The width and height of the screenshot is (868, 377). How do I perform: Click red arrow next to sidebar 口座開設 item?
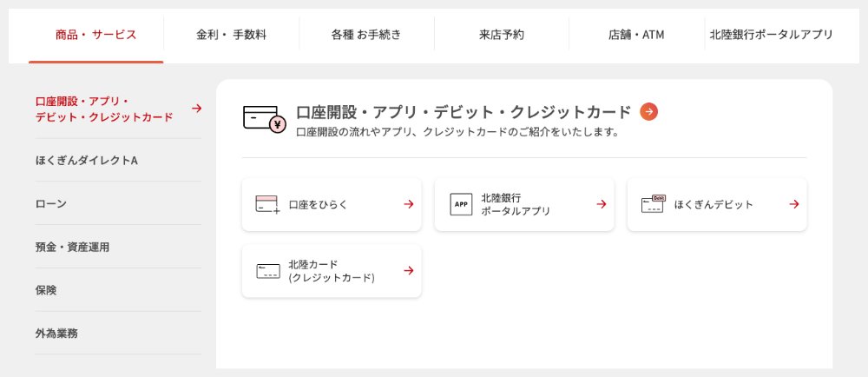pos(196,109)
